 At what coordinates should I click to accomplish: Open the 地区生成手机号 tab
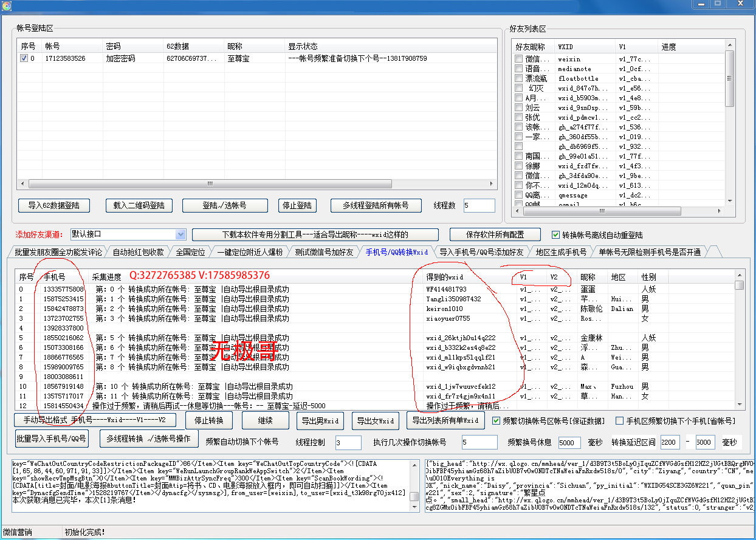pyautogui.click(x=561, y=252)
